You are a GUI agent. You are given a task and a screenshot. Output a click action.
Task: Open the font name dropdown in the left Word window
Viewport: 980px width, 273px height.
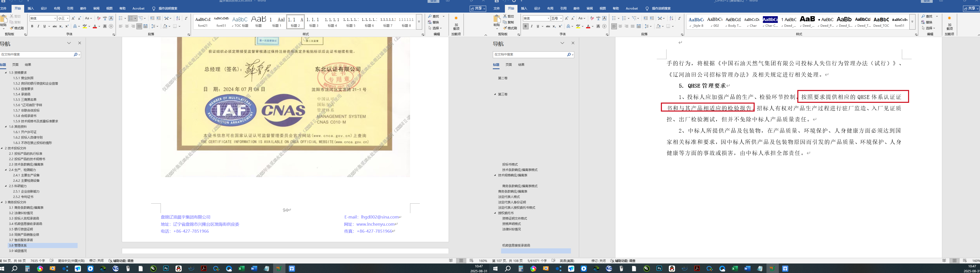[55, 18]
